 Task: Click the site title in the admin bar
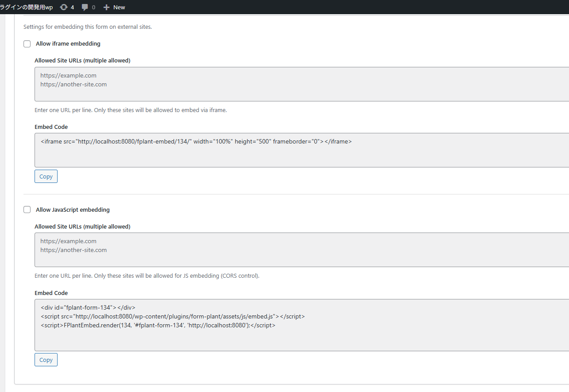coord(27,7)
